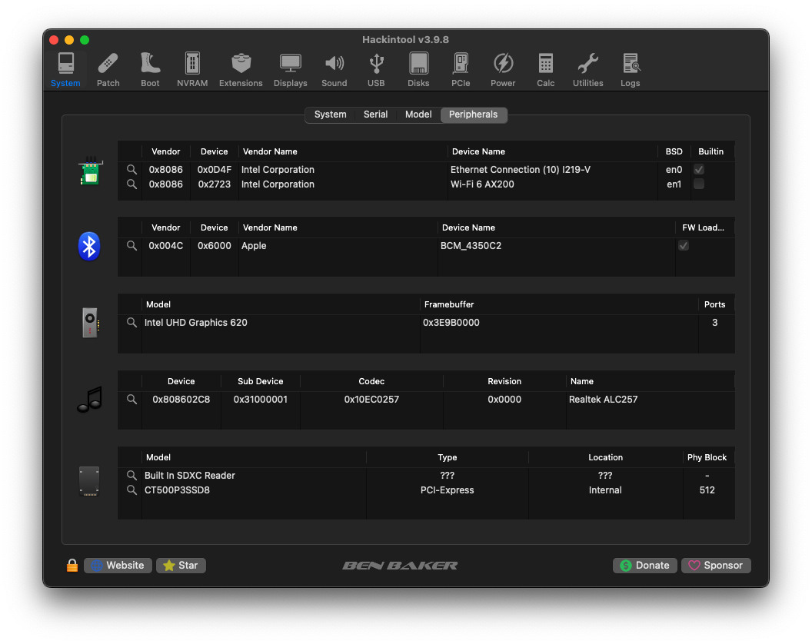Open the Logs section
The height and width of the screenshot is (644, 812).
pos(631,69)
